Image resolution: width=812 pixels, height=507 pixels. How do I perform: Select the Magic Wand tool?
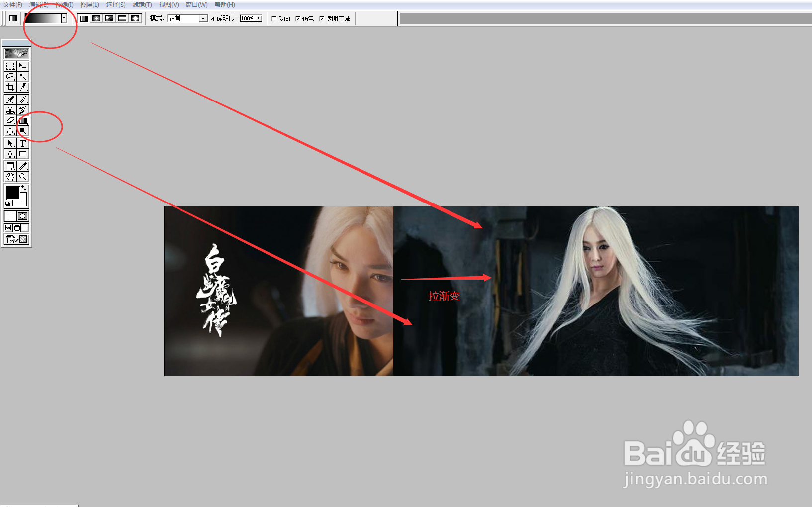click(23, 77)
